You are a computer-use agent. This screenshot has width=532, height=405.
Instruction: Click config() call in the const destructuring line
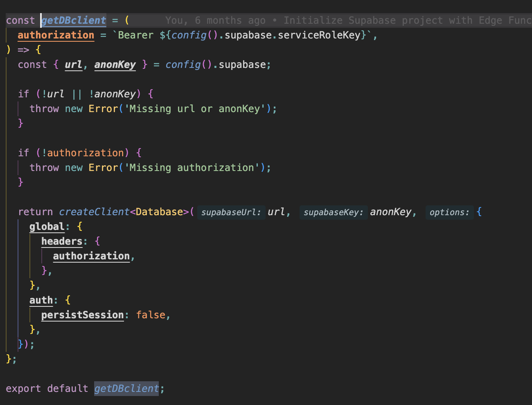(189, 65)
